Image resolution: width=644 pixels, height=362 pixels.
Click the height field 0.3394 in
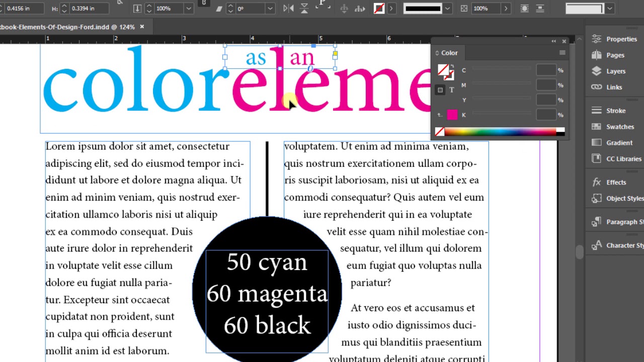[89, 9]
